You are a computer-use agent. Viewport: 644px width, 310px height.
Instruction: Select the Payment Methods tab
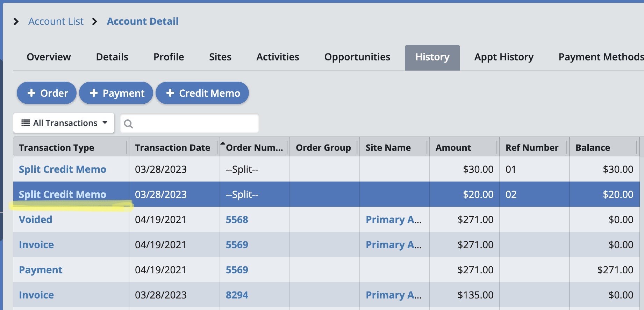point(600,57)
